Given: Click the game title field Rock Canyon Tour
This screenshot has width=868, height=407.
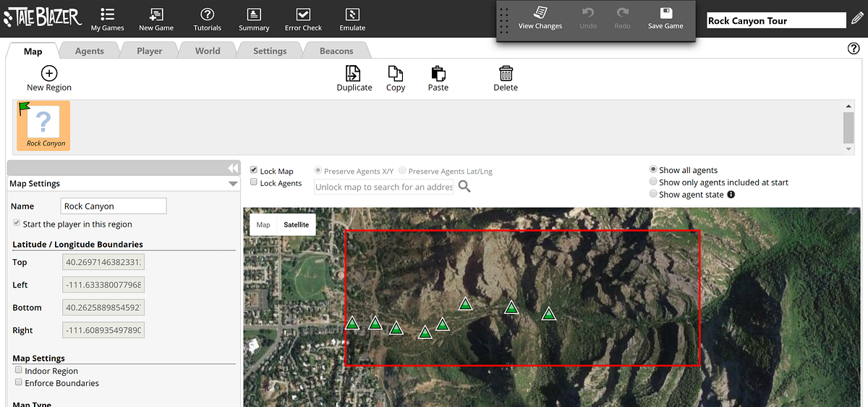Looking at the screenshot, I should (776, 20).
